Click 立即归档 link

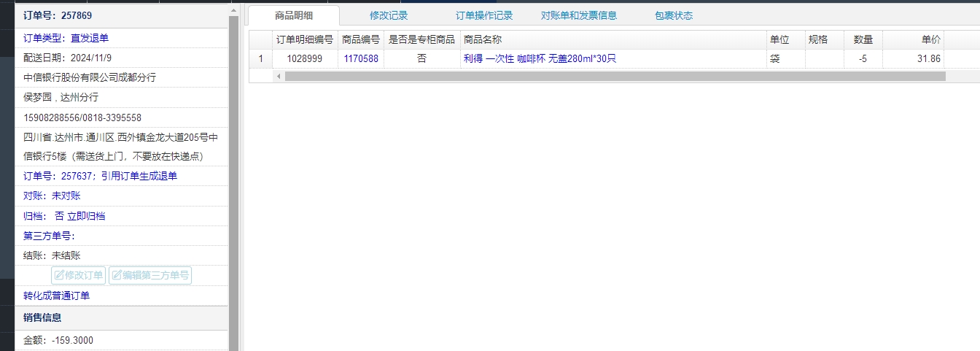click(x=86, y=216)
